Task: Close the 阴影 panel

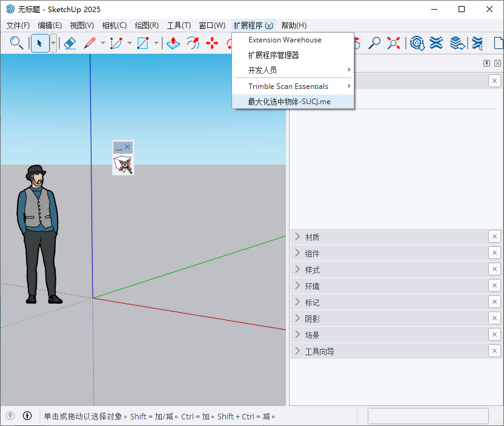Action: [494, 318]
